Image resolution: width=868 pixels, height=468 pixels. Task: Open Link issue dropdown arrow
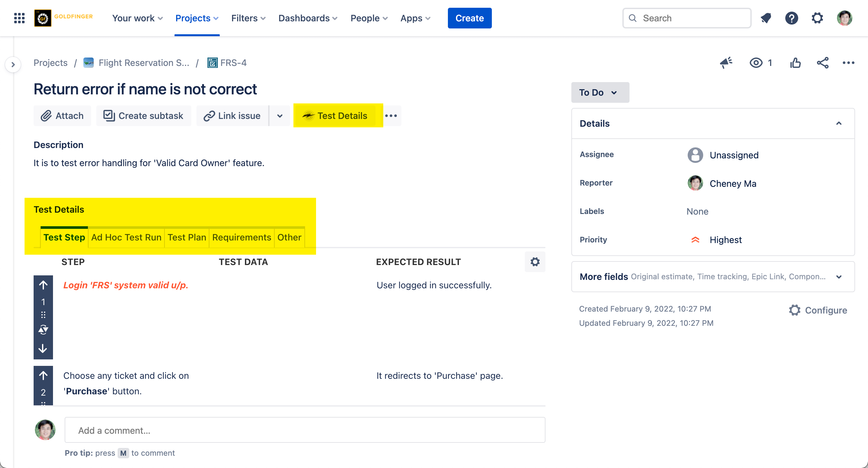[x=280, y=116]
